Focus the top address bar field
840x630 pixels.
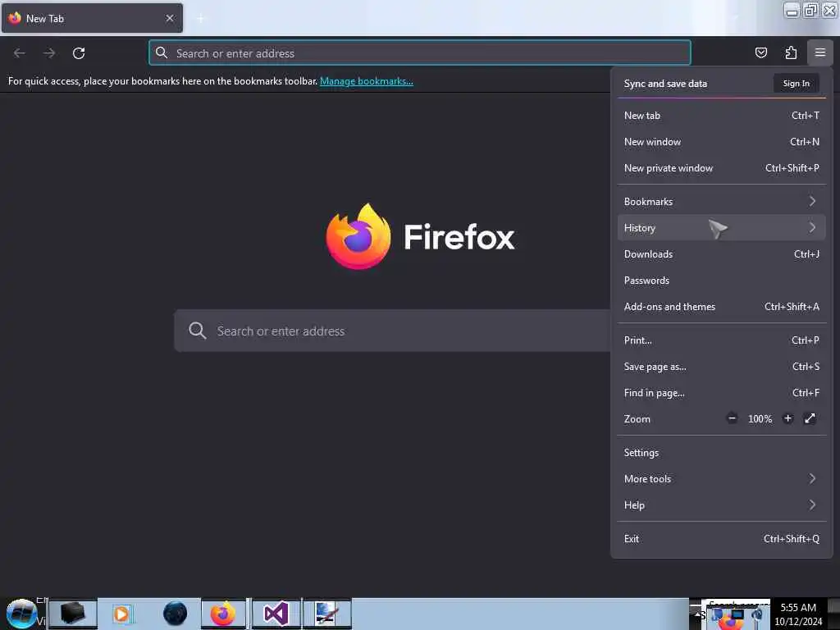click(419, 52)
